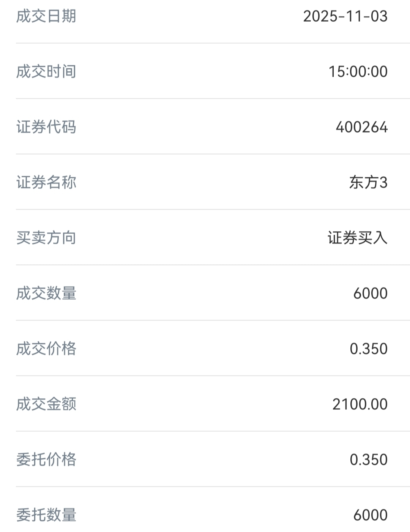
Task: Select the 委托数量 value 6000
Action: pos(371,515)
